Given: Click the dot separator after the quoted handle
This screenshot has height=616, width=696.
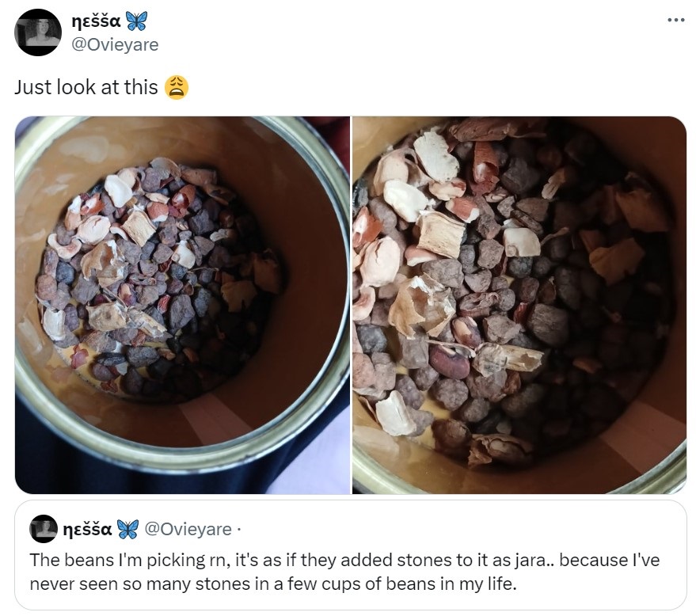Looking at the screenshot, I should (238, 530).
